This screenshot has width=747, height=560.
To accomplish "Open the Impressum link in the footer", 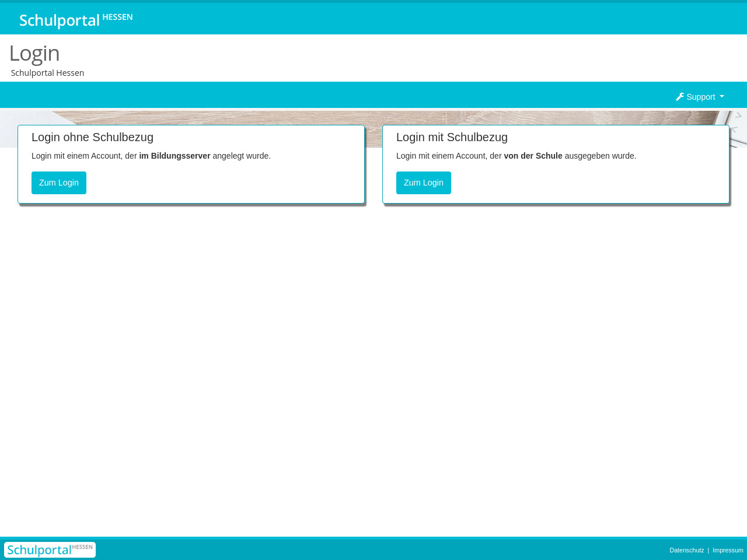I will click(728, 550).
